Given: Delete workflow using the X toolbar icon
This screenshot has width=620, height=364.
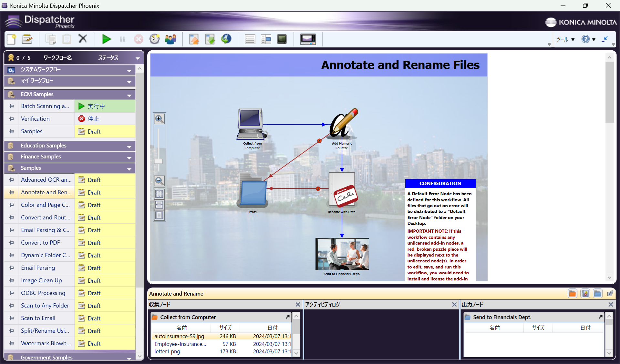Looking at the screenshot, I should 83,39.
